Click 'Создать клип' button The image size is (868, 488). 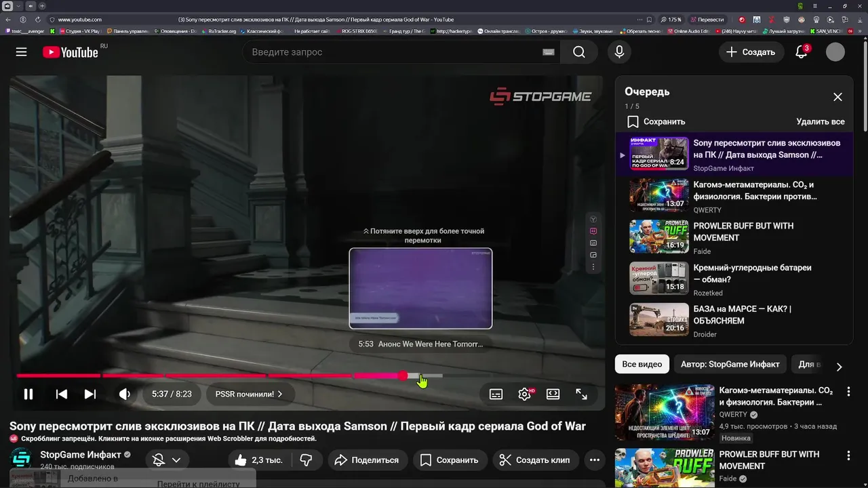click(x=534, y=460)
